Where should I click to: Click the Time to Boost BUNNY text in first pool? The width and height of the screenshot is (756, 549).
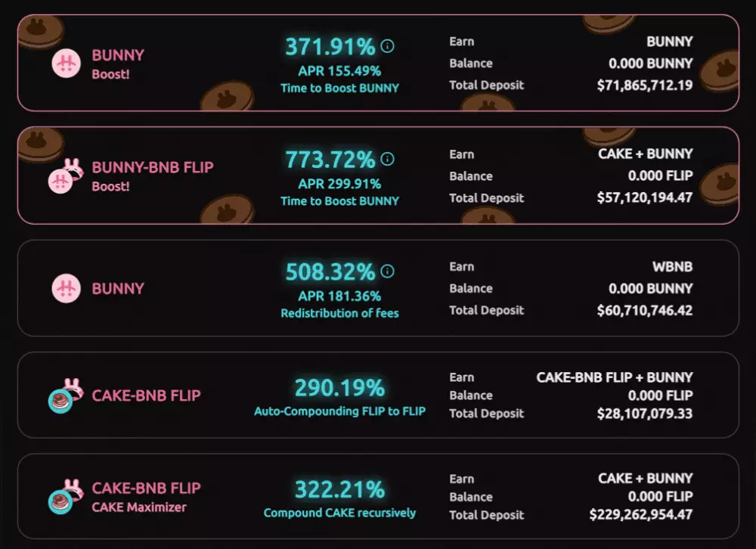[x=339, y=88]
